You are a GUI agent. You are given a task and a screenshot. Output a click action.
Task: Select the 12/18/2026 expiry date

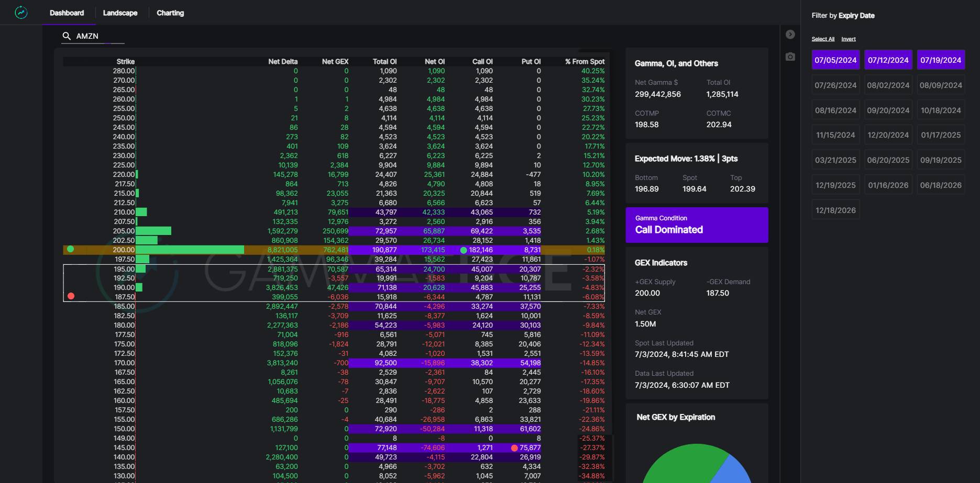tap(835, 210)
